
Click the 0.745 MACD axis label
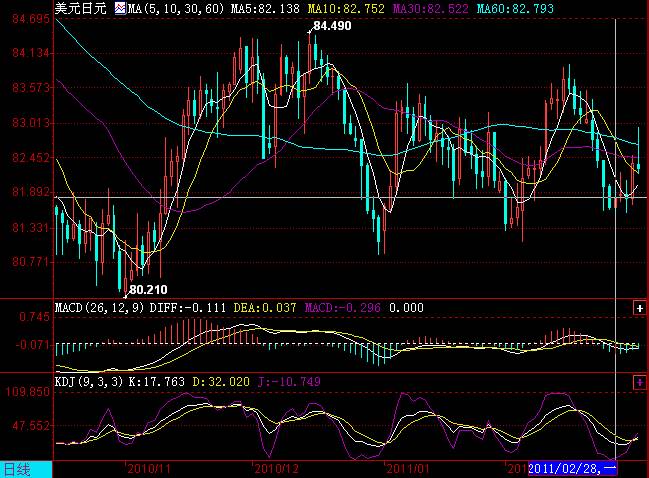(34, 317)
